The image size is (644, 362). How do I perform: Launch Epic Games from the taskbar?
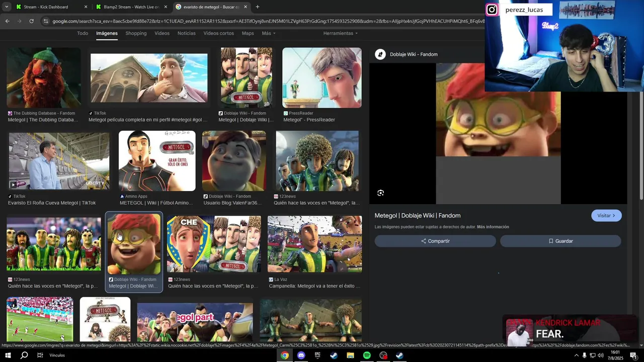(317, 355)
